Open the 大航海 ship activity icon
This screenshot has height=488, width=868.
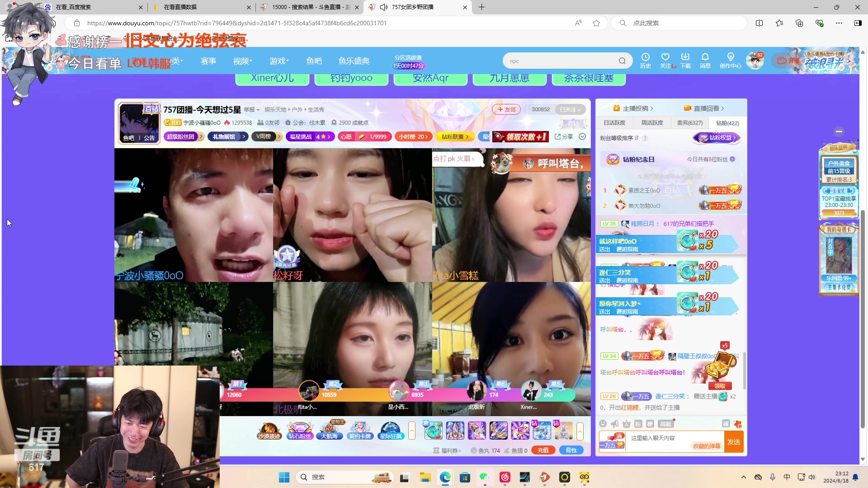330,431
